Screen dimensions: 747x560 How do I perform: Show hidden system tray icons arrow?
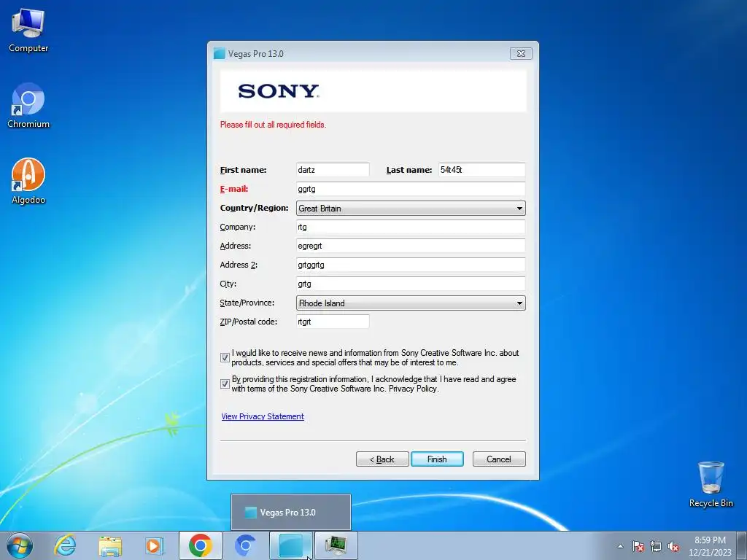620,546
